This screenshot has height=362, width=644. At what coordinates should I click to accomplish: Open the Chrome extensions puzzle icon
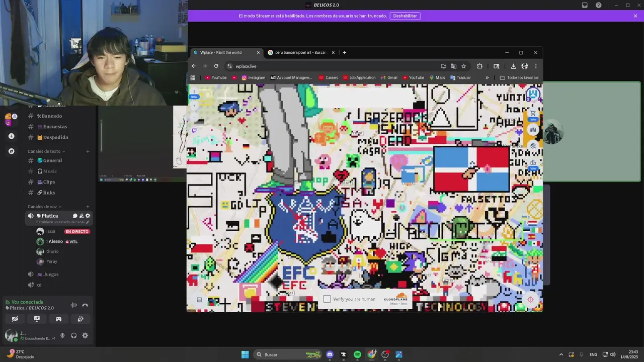point(479,66)
